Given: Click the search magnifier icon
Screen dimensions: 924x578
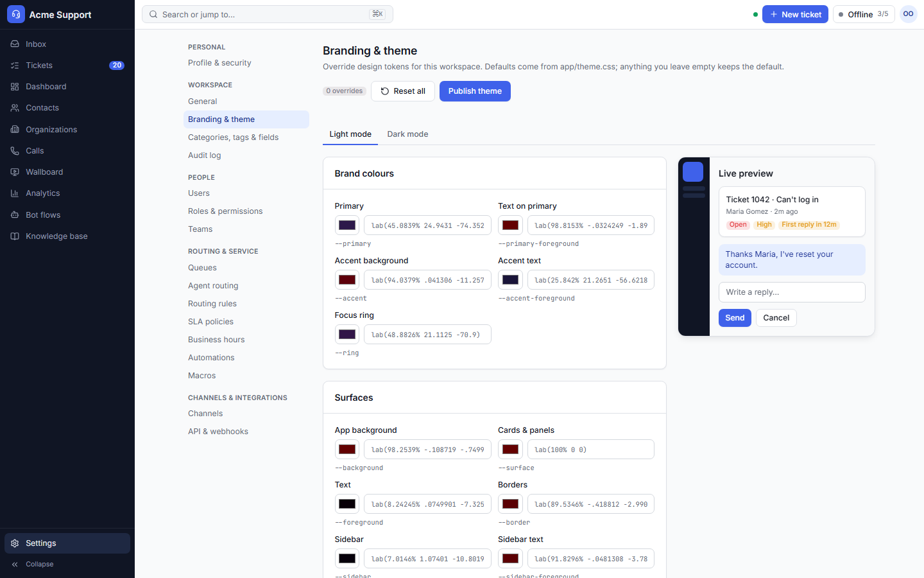Looking at the screenshot, I should 153,14.
